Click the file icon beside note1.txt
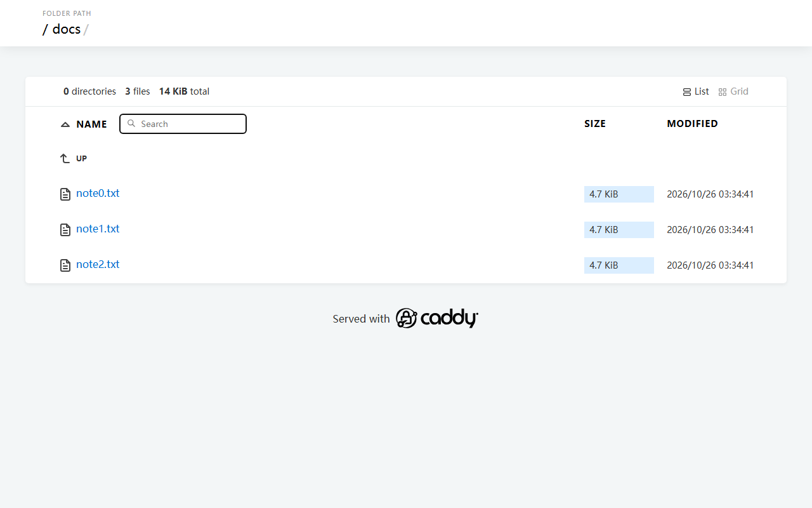The width and height of the screenshot is (812, 508). point(65,230)
